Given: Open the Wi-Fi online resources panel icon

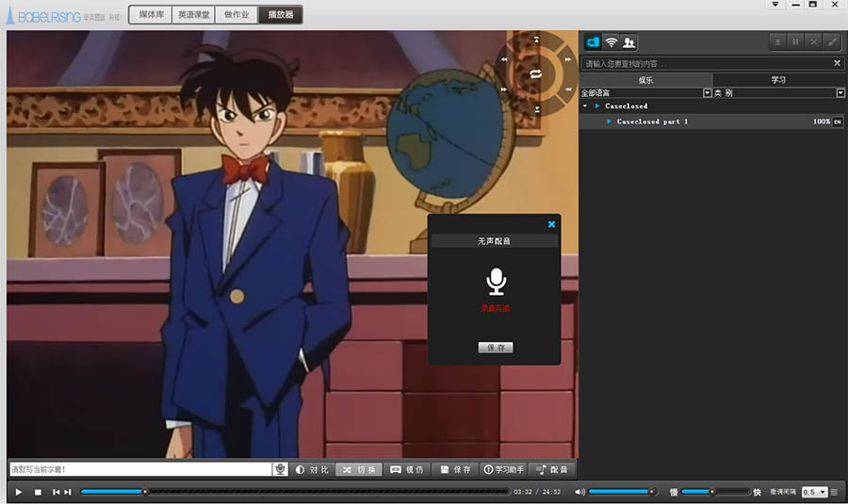Looking at the screenshot, I should [x=612, y=42].
